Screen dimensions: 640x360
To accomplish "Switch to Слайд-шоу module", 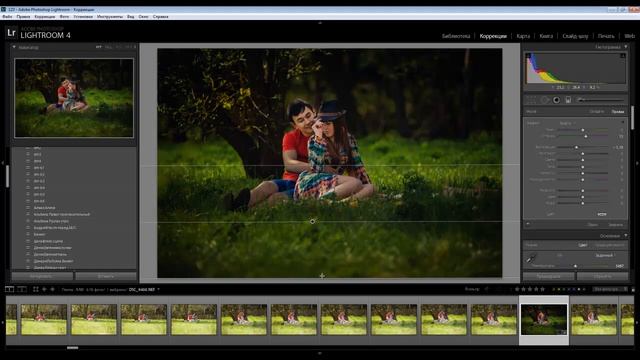I will point(575,36).
